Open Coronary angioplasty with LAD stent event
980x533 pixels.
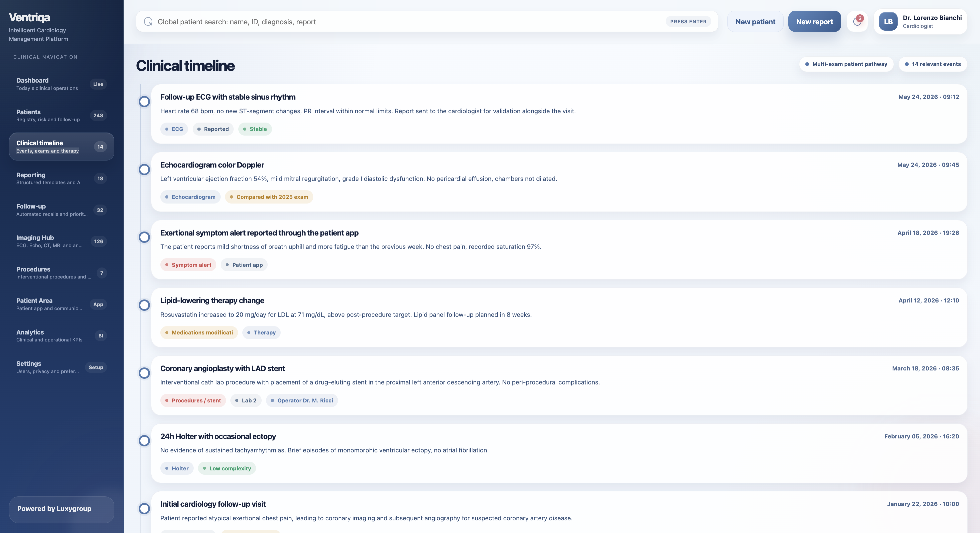pyautogui.click(x=223, y=368)
